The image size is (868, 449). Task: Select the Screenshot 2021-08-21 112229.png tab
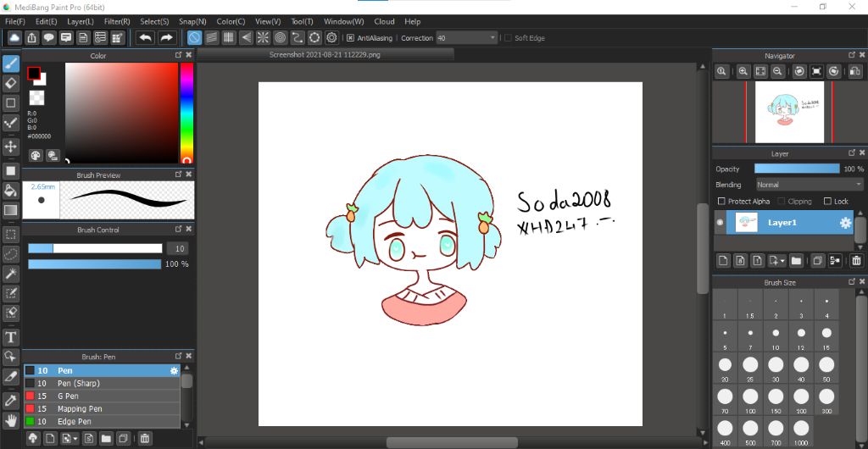(x=325, y=55)
